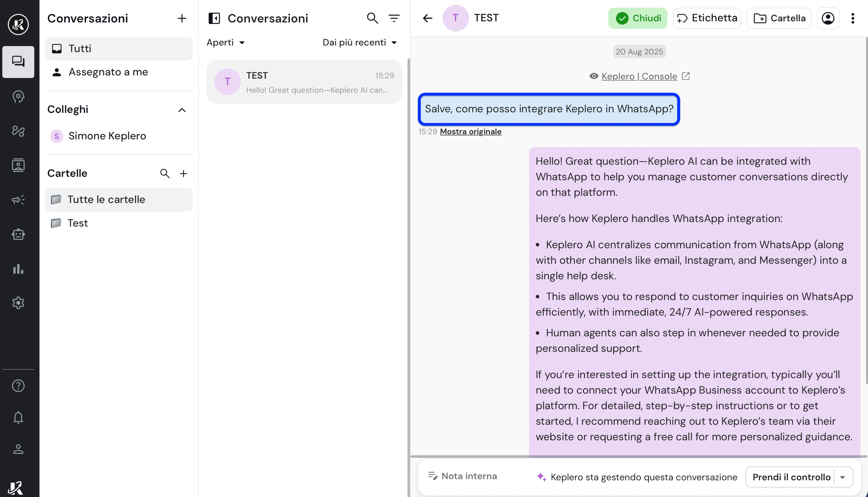The width and height of the screenshot is (868, 497).
Task: Open the TEST conversation in list
Action: tap(304, 82)
